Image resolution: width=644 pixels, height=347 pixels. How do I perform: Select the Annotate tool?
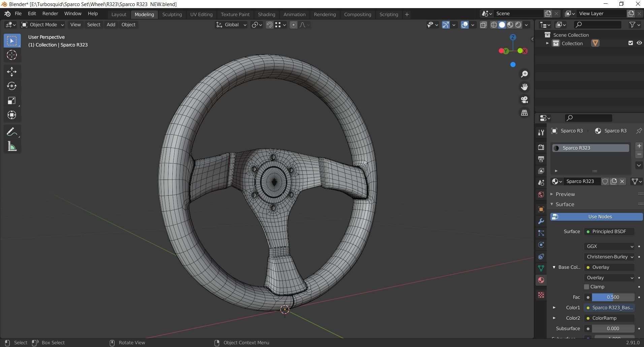(12, 132)
